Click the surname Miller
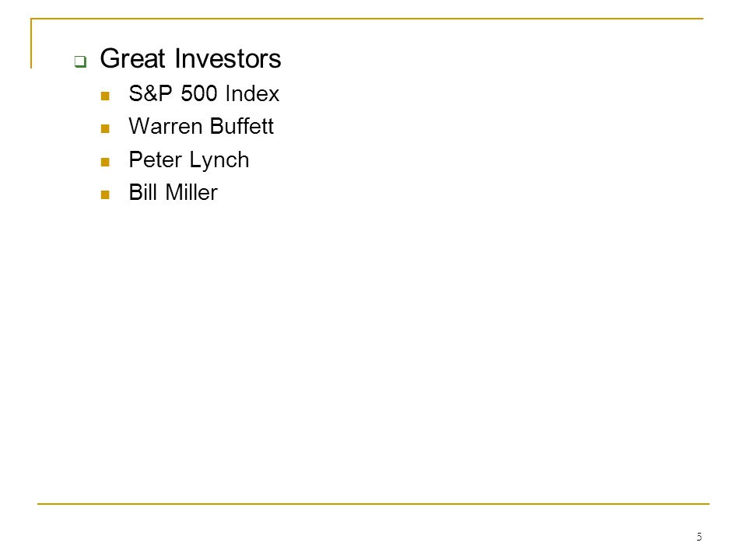 click(x=191, y=192)
